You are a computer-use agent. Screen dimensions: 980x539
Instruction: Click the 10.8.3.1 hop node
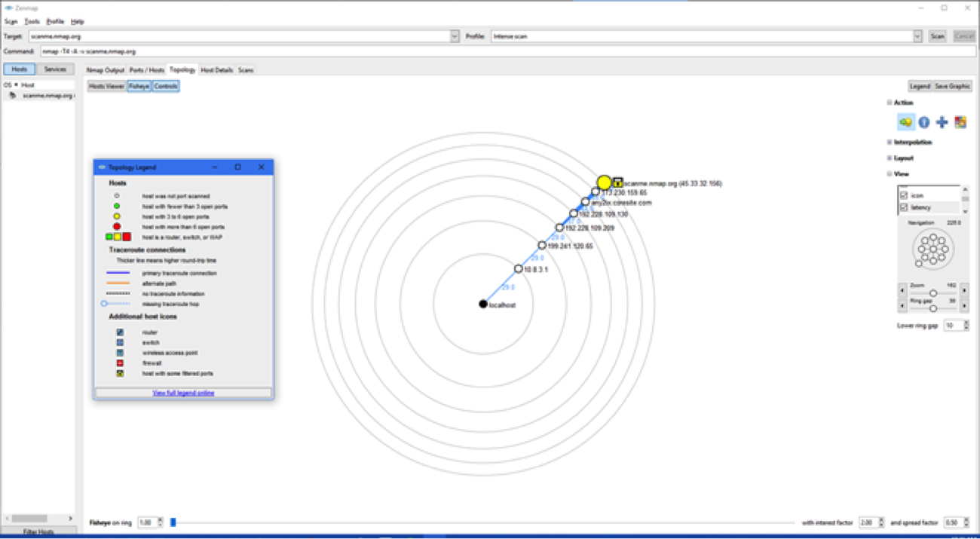[x=518, y=268]
